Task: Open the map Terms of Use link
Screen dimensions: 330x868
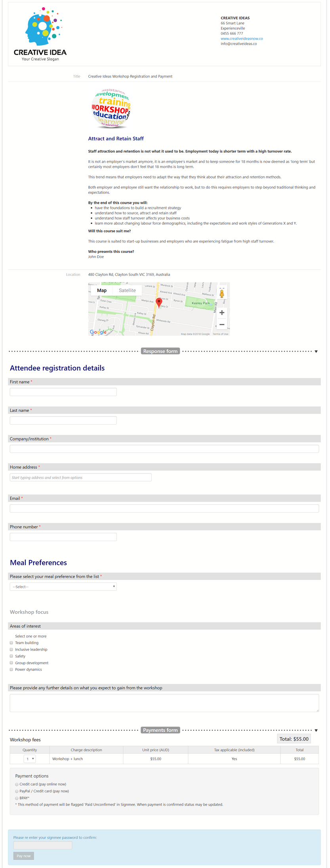Action: point(220,334)
